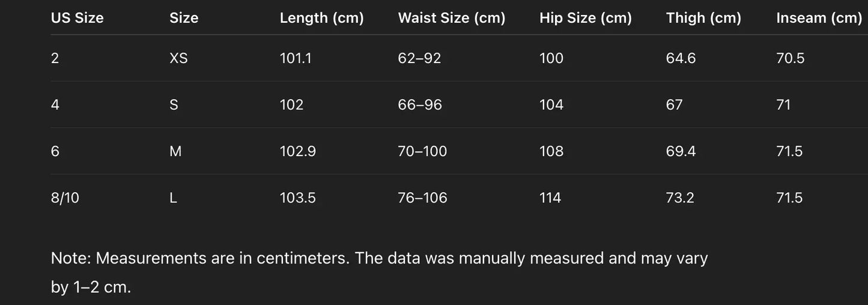868x305 pixels.
Task: Select the inseam value 70.5
Action: [x=791, y=58]
